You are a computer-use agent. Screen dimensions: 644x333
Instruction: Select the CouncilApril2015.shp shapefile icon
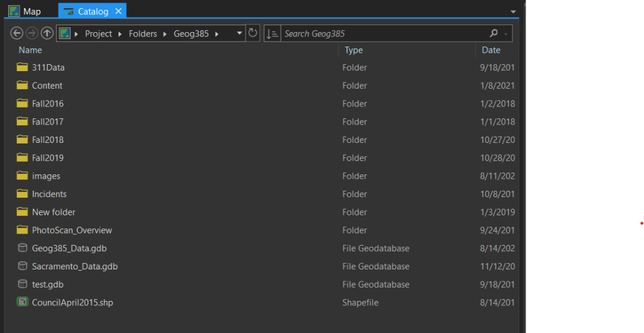pyautogui.click(x=22, y=302)
